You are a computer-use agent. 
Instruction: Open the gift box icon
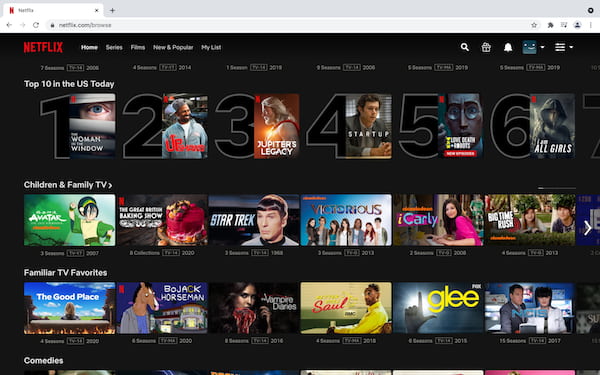click(x=486, y=47)
